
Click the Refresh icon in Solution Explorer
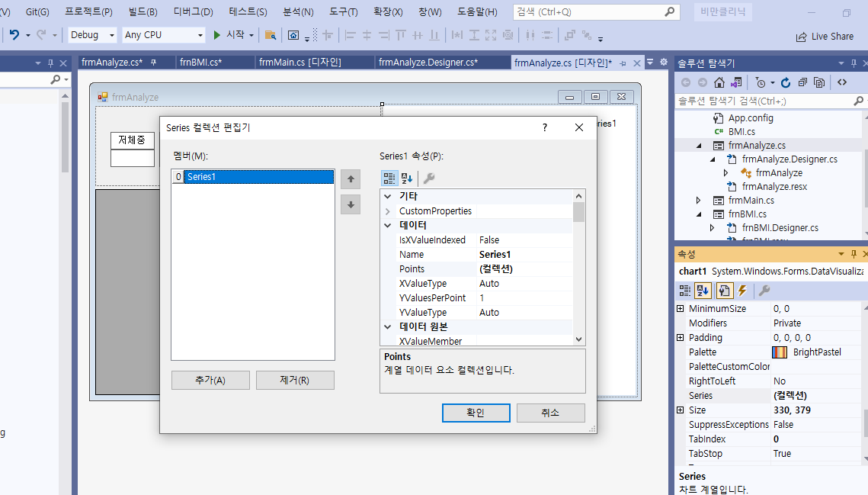(785, 82)
